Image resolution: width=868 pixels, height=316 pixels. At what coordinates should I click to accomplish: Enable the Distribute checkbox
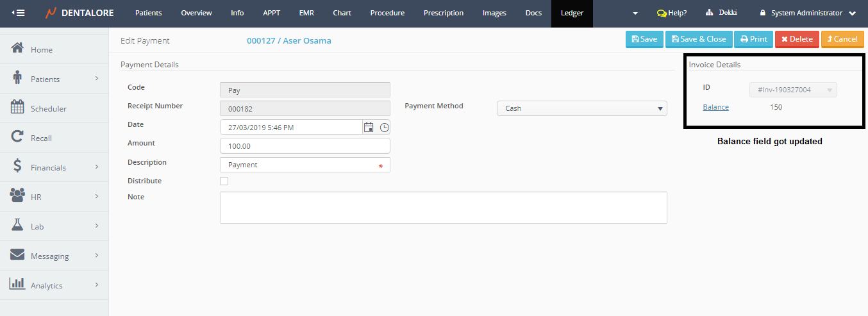(x=224, y=181)
